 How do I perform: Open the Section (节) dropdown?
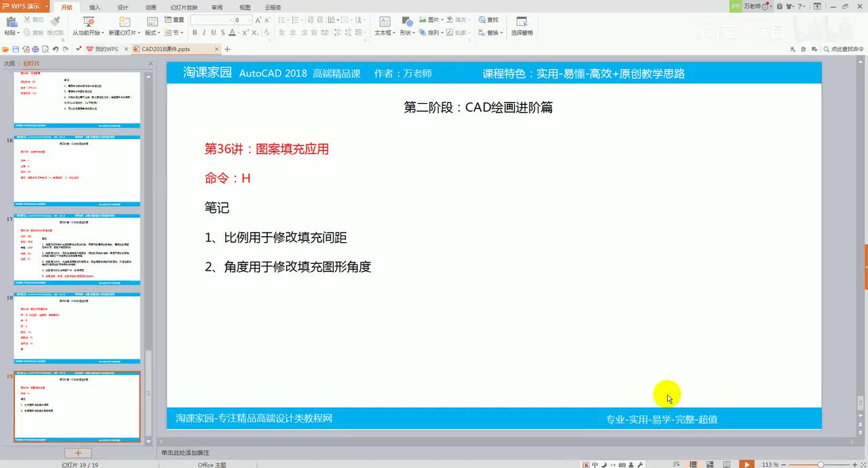(x=174, y=33)
